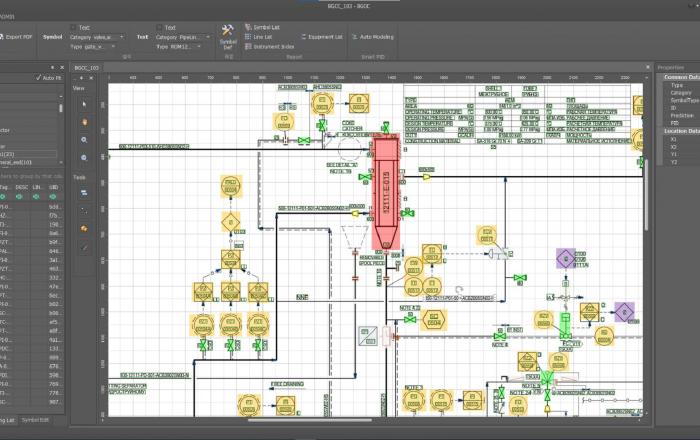Open the Instrument Index report
This screenshot has width=700, height=440.
270,46
